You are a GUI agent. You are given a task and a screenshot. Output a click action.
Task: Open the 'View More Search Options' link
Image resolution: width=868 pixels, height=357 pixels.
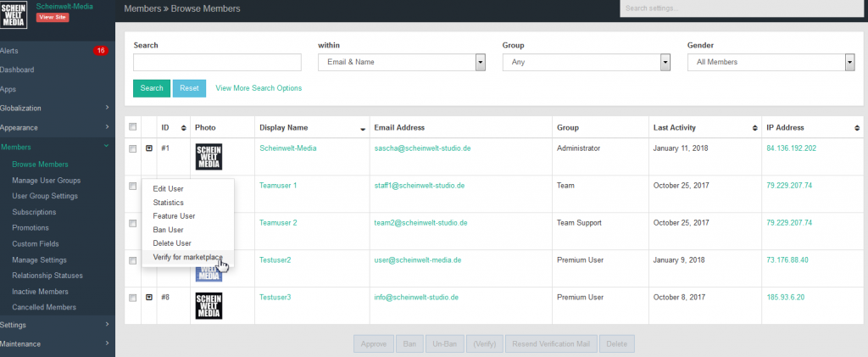pyautogui.click(x=259, y=88)
